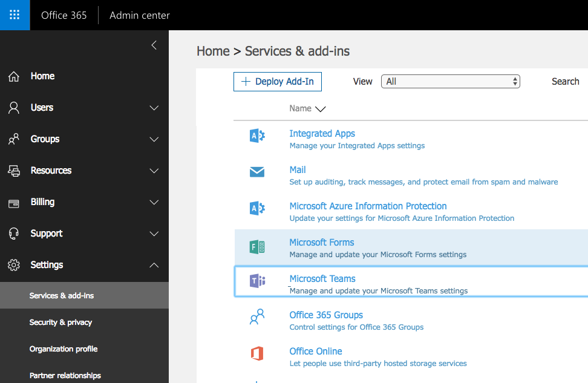Click the Users person icon
This screenshot has width=588, height=383.
[14, 108]
